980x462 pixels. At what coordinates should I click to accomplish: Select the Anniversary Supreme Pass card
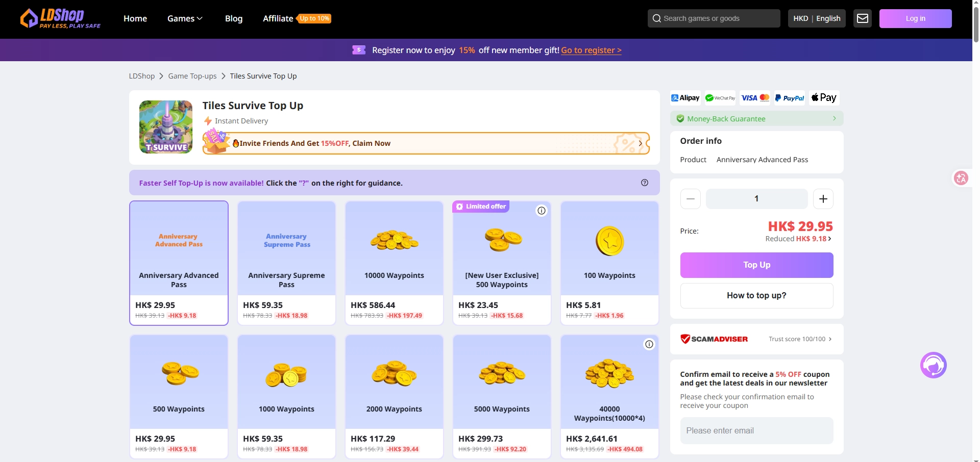pyautogui.click(x=286, y=263)
